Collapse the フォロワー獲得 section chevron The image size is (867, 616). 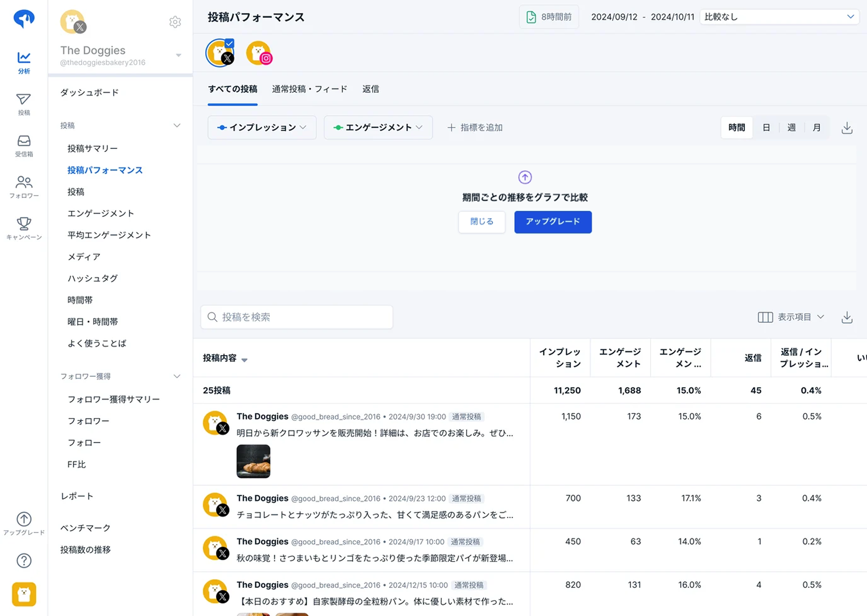[177, 376]
